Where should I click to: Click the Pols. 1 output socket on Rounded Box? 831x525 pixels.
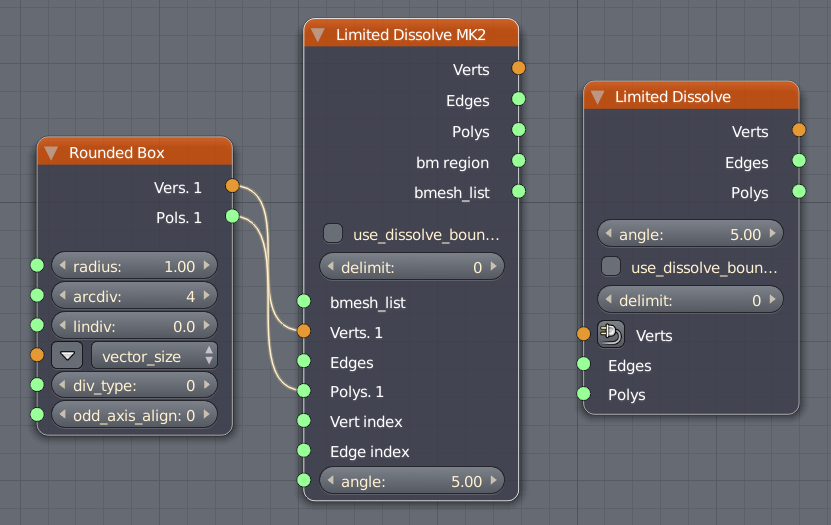pyautogui.click(x=232, y=216)
